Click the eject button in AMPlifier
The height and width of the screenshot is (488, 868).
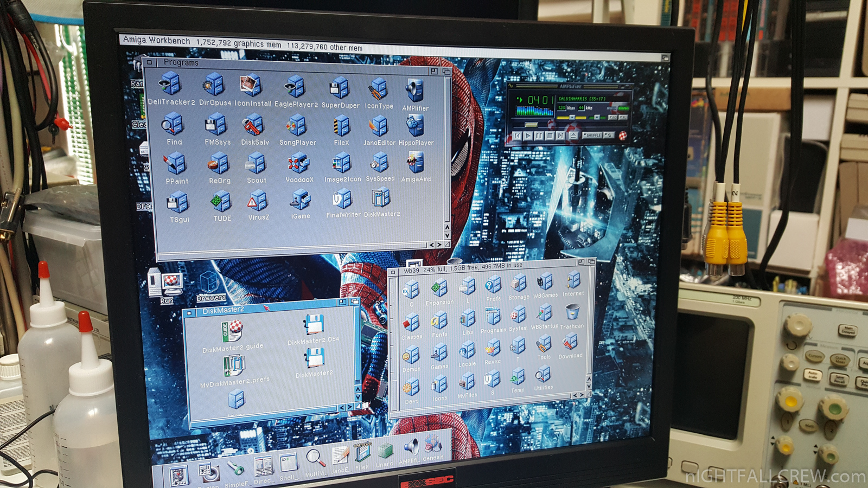pos(573,136)
